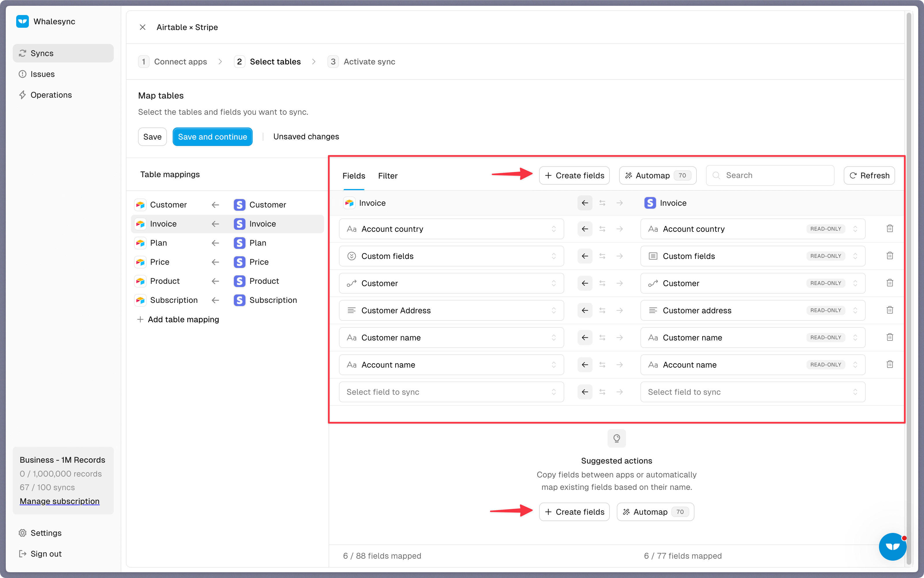Open Airtable Customer field dropdown
The image size is (924, 578).
click(451, 283)
